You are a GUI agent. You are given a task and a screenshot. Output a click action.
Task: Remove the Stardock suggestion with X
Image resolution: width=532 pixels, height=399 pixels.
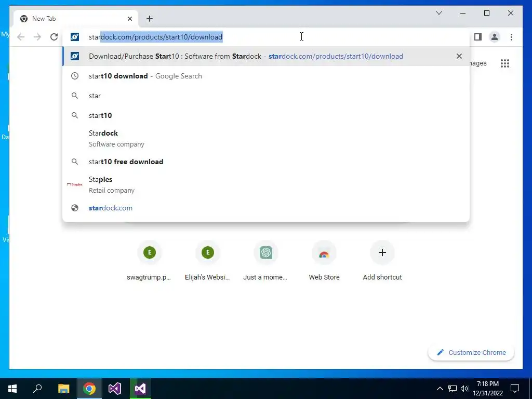pos(459,56)
